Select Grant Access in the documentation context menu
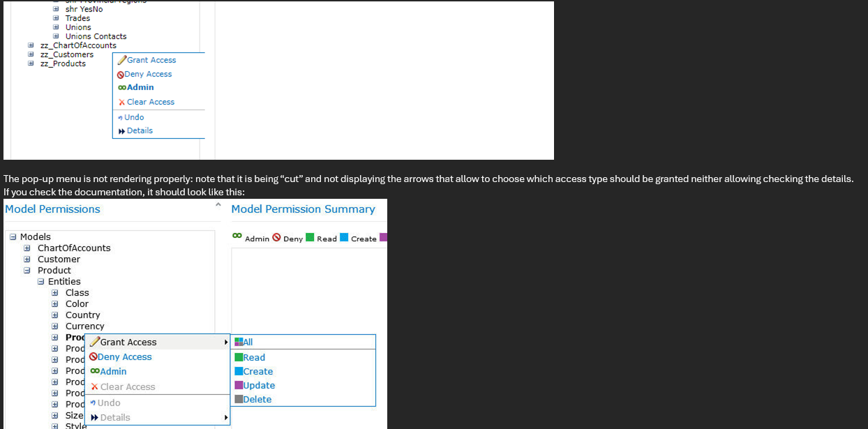Image resolution: width=868 pixels, height=429 pixels. (129, 342)
